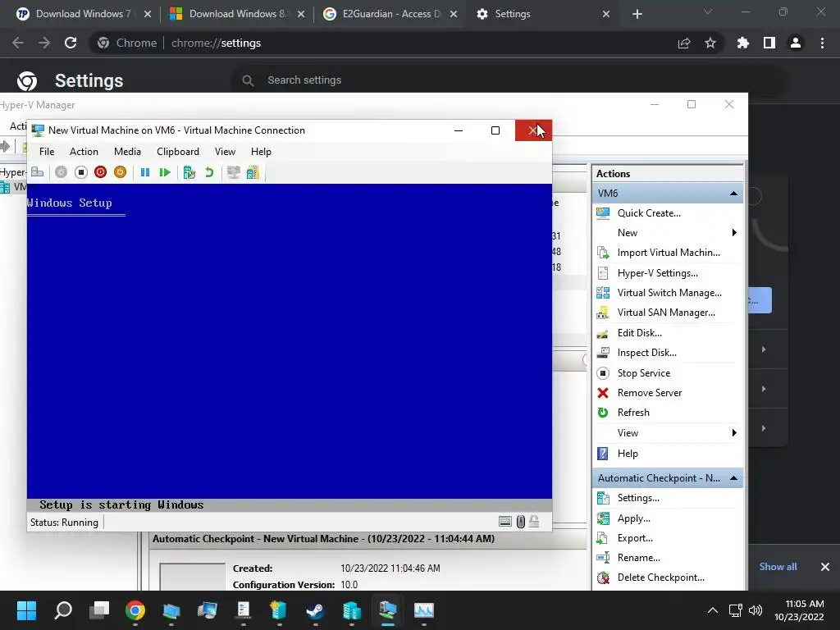Image resolution: width=840 pixels, height=630 pixels.
Task: Open Steam from the taskbar
Action: [x=315, y=610]
